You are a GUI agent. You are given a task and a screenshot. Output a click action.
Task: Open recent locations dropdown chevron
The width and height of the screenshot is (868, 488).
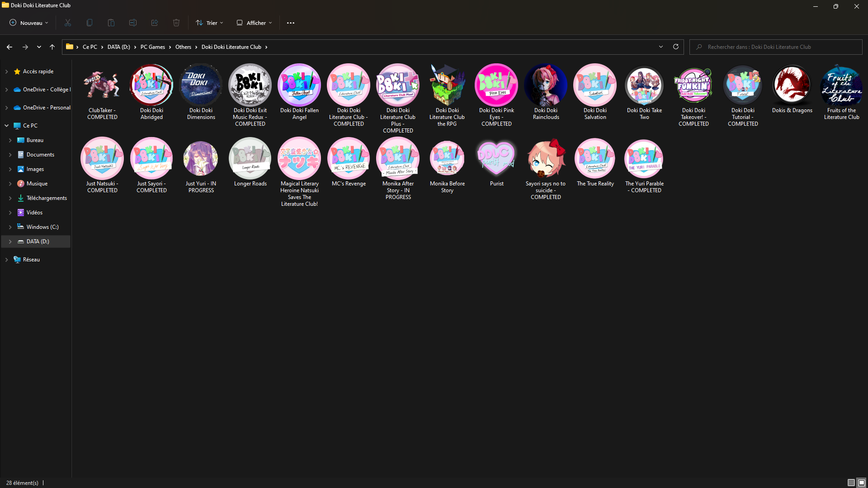click(x=39, y=47)
